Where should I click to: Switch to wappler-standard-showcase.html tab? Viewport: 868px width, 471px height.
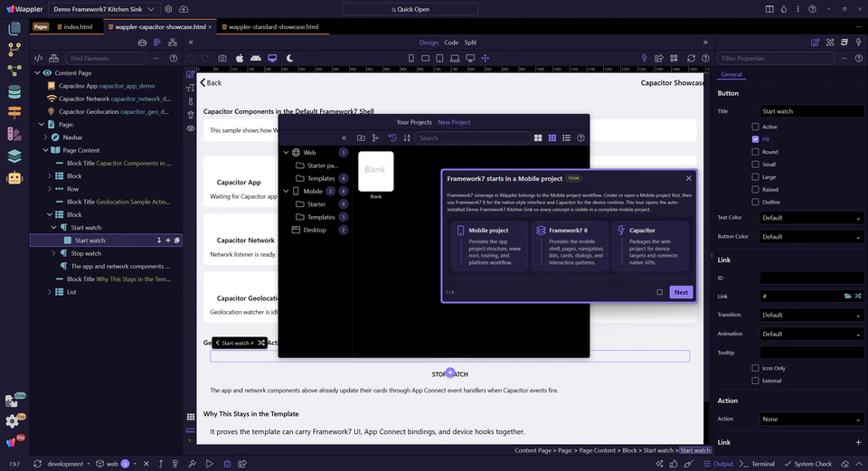click(x=270, y=26)
